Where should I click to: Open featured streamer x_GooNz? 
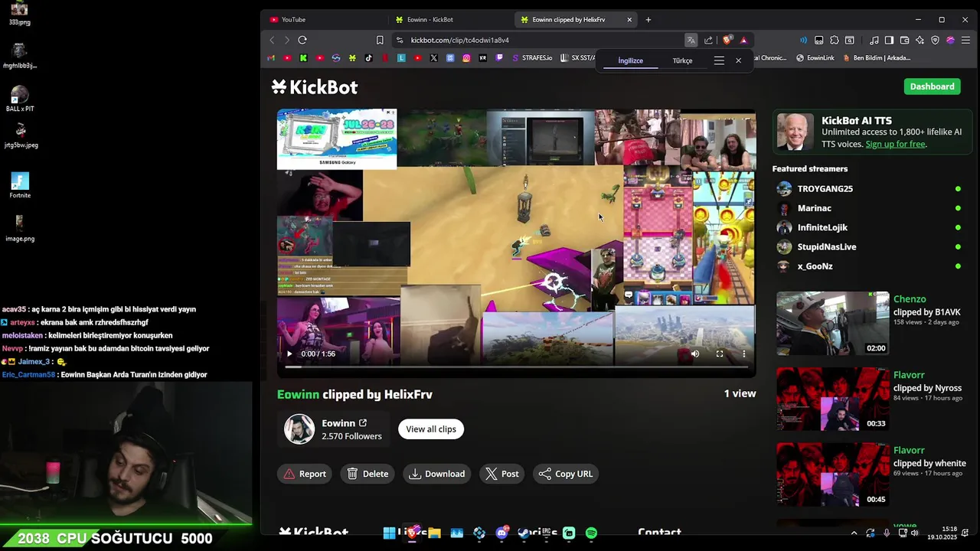coord(815,266)
